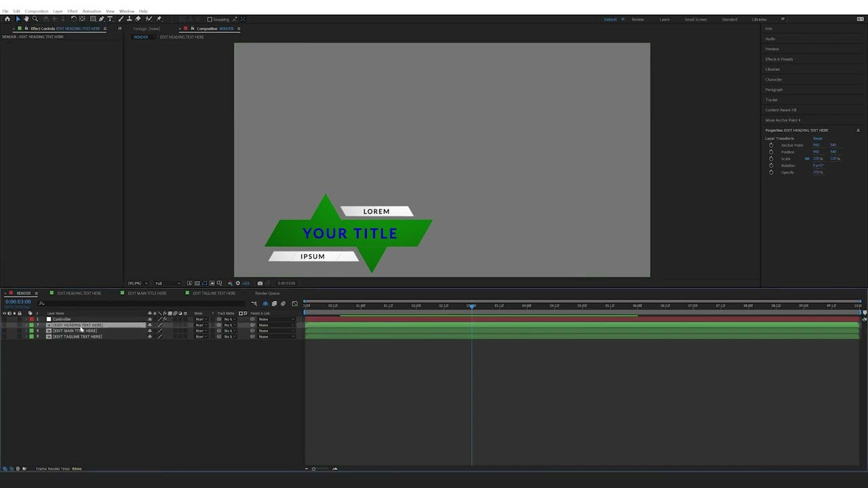Click the blue Scale value of 100%

tap(816, 158)
